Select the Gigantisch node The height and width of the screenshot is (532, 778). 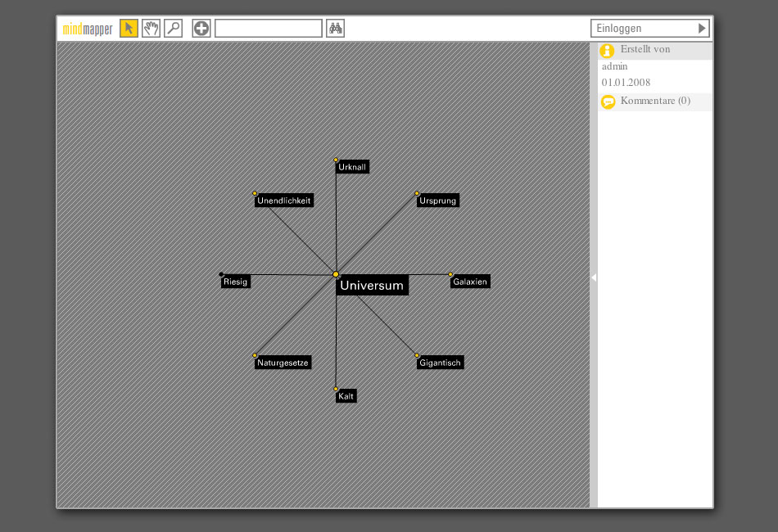tap(440, 363)
